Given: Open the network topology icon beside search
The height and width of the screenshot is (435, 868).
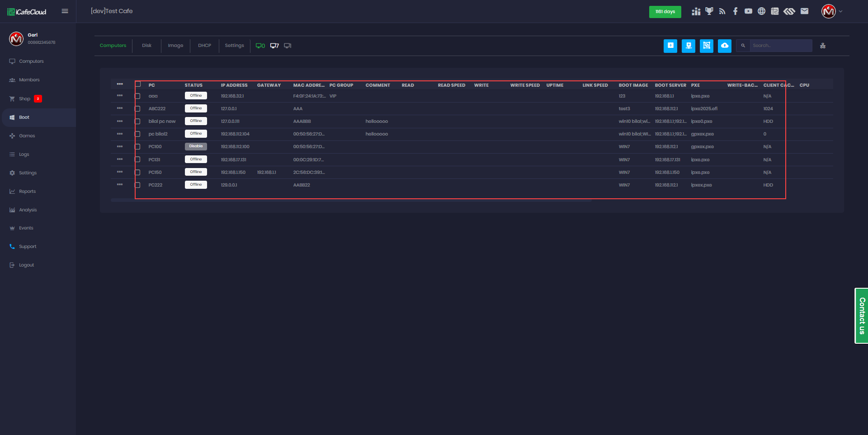Looking at the screenshot, I should point(823,46).
